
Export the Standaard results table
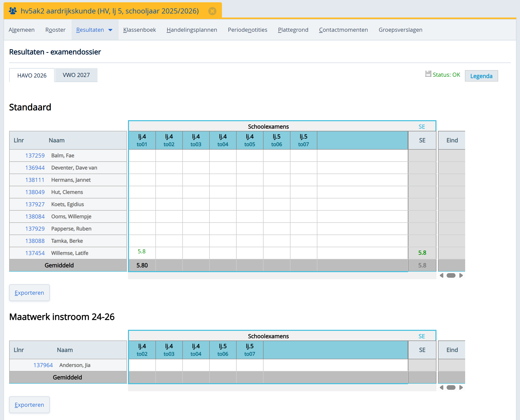click(x=29, y=293)
